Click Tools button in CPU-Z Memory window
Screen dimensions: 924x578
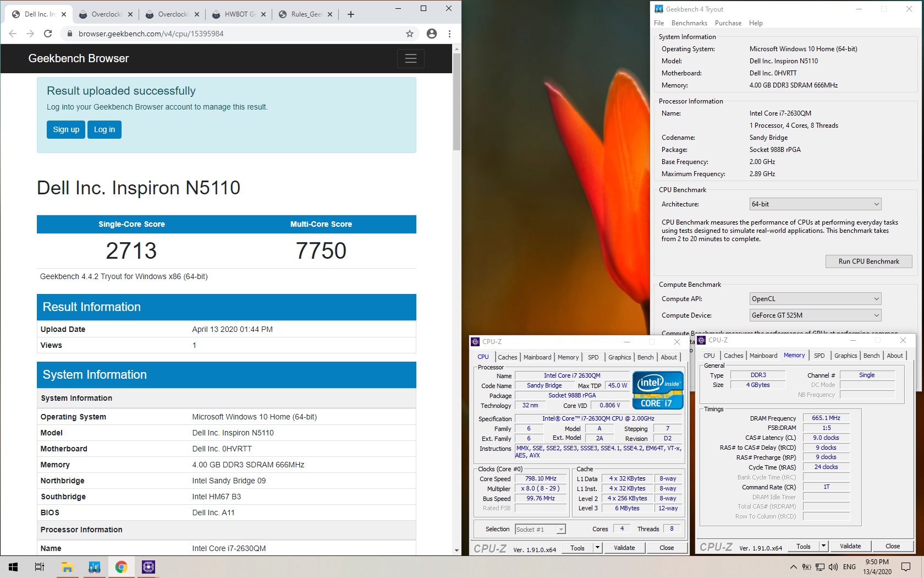click(804, 546)
